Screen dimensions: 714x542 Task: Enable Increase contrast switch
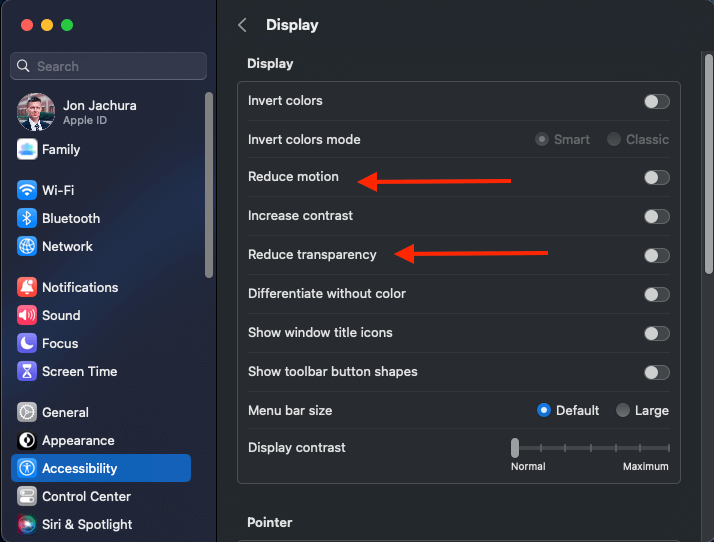point(657,216)
